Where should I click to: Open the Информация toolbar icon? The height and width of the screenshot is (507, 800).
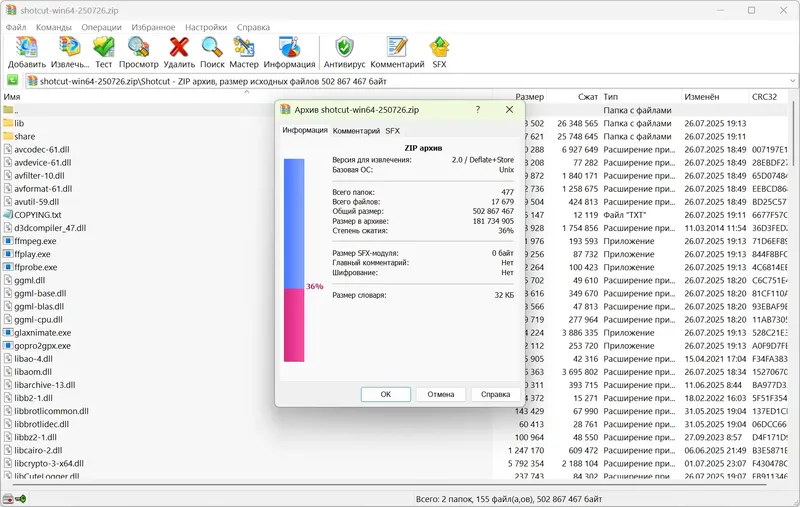289,47
